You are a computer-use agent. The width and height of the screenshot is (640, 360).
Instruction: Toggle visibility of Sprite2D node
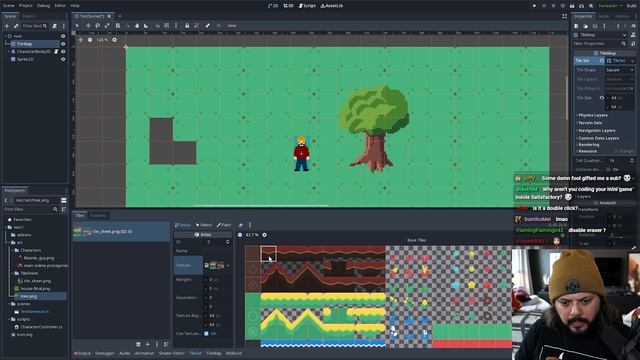click(63, 59)
